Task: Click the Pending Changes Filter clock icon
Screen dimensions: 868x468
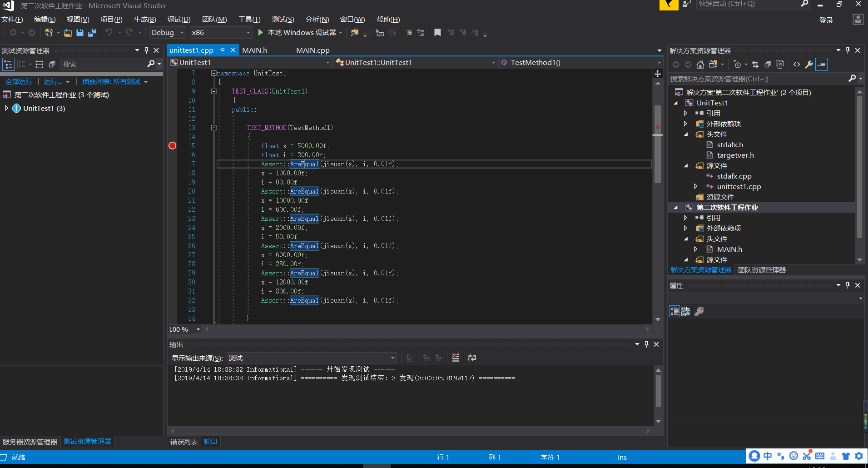Action: pyautogui.click(x=737, y=65)
